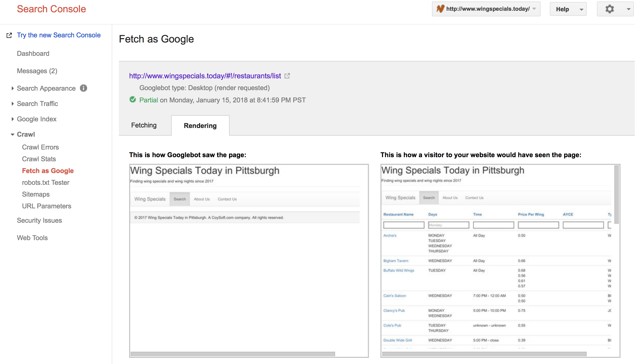Click the settings gear icon
Image resolution: width=641 pixels, height=364 pixels.
[x=609, y=9]
